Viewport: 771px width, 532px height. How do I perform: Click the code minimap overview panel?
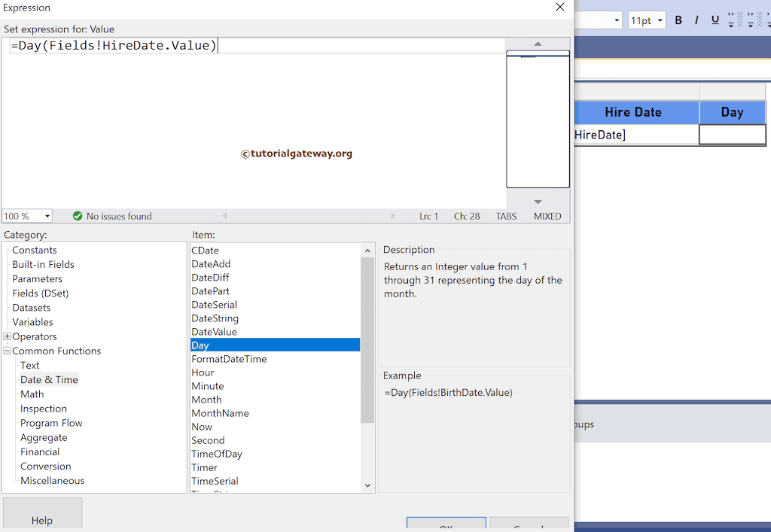click(x=538, y=119)
